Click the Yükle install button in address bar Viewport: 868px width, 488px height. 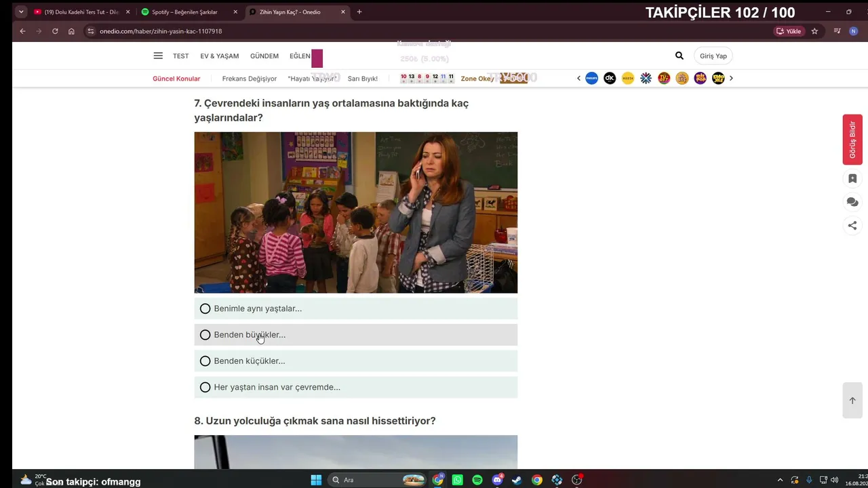(x=789, y=31)
